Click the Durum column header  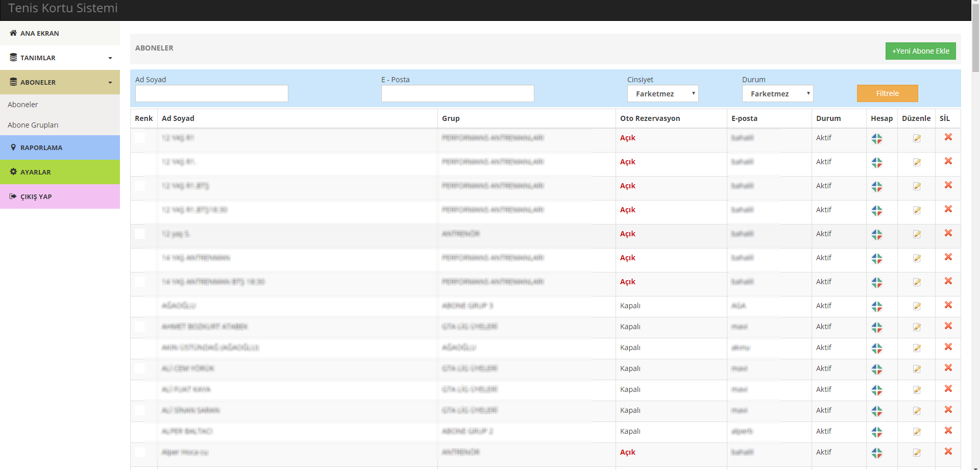point(828,118)
